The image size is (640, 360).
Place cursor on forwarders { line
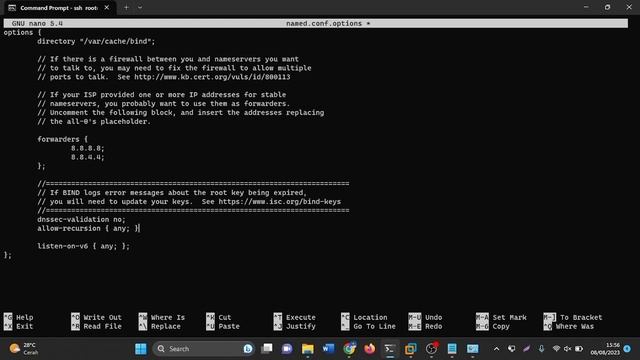tap(62, 139)
